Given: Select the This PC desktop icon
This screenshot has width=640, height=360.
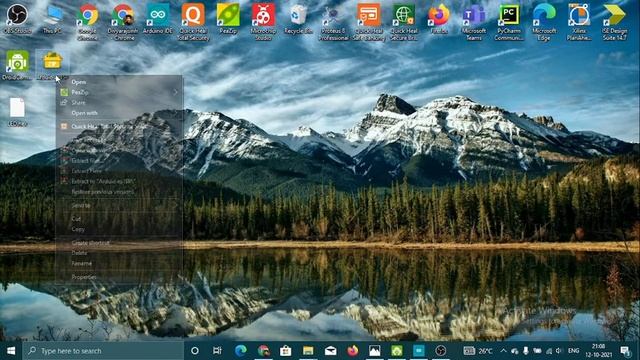Looking at the screenshot, I should [53, 19].
